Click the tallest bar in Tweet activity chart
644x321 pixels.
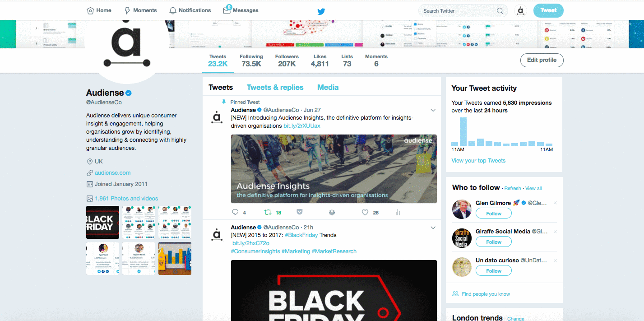(x=463, y=131)
